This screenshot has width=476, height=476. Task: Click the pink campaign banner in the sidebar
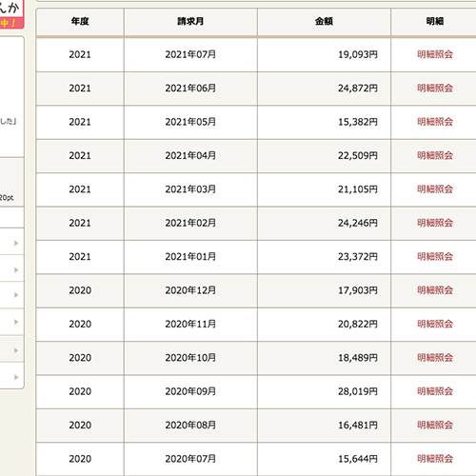[11, 14]
